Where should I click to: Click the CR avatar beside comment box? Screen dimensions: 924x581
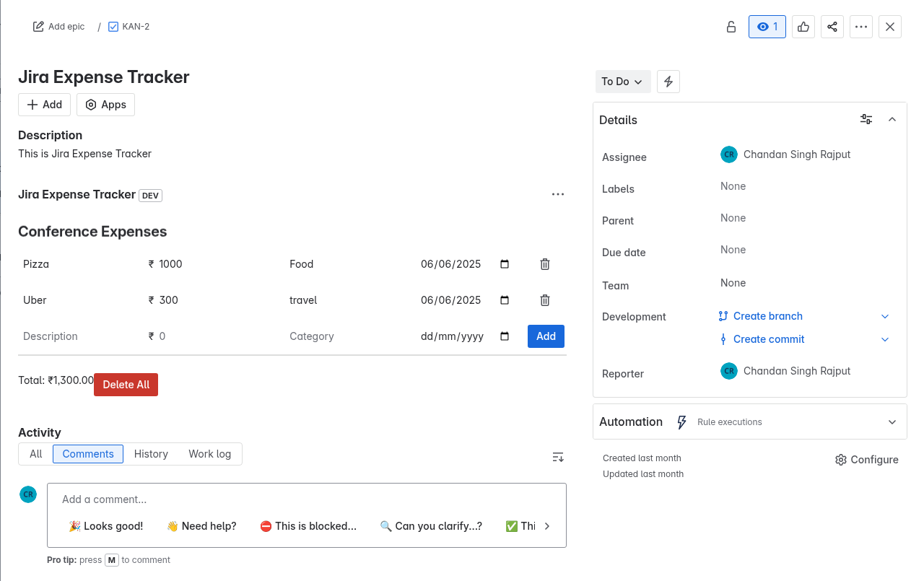pyautogui.click(x=28, y=494)
